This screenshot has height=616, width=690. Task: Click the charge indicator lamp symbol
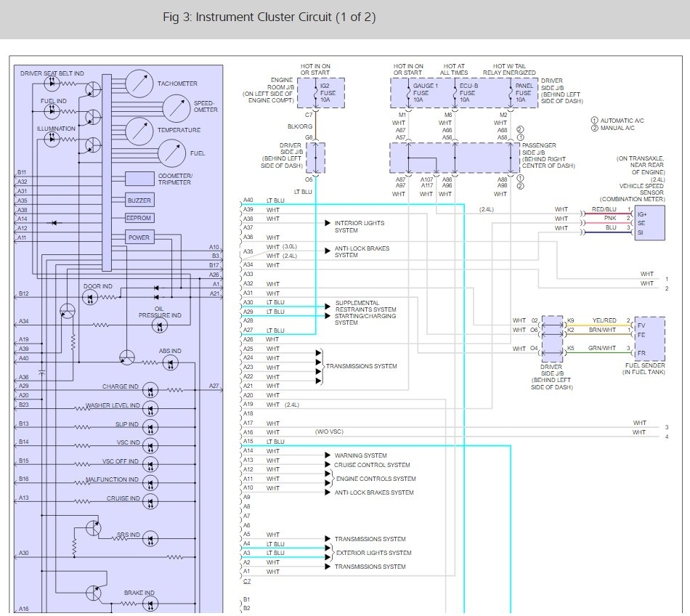[x=150, y=390]
